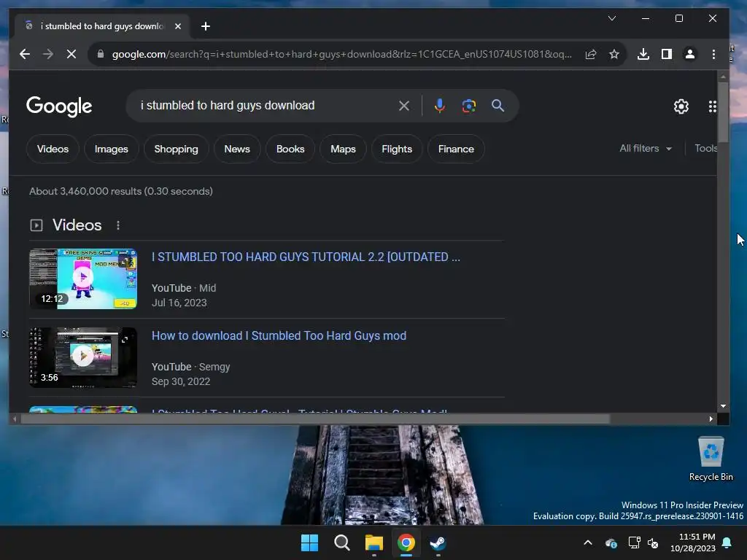Open search Tools
This screenshot has height=560, width=747.
point(705,149)
